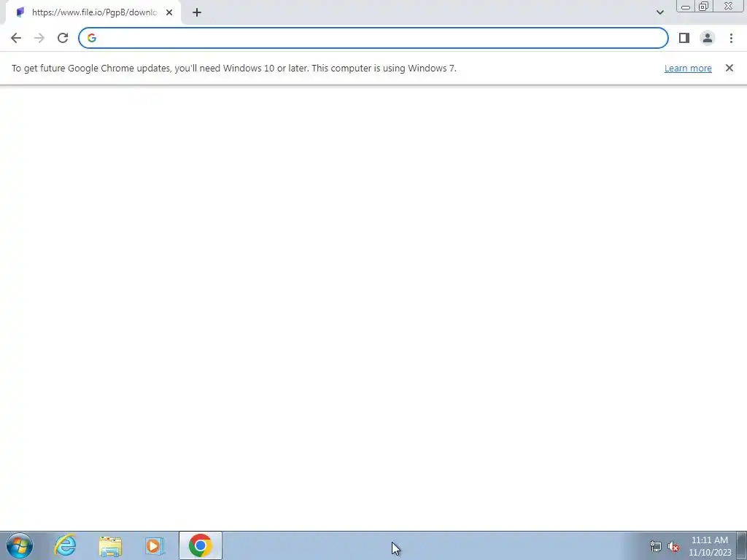Open the Windows Start menu
Screen dimensions: 747x560
pyautogui.click(x=20, y=545)
